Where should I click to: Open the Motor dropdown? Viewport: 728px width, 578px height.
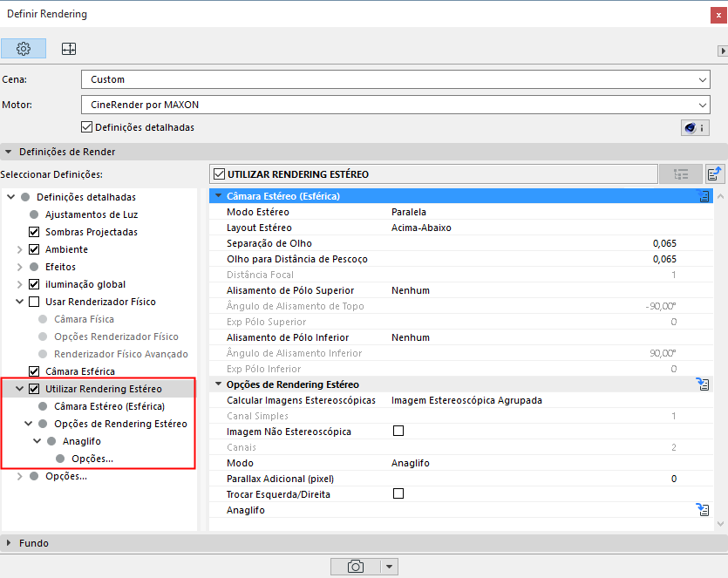[x=396, y=105]
